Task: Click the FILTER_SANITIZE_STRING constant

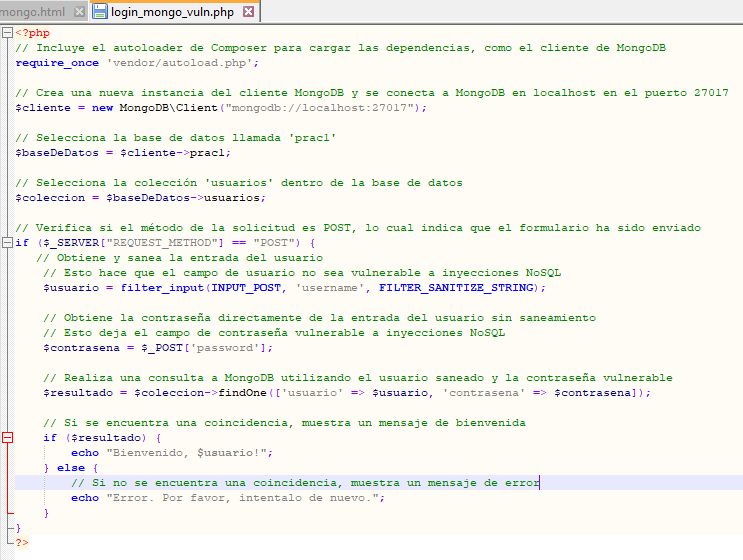Action: point(456,288)
